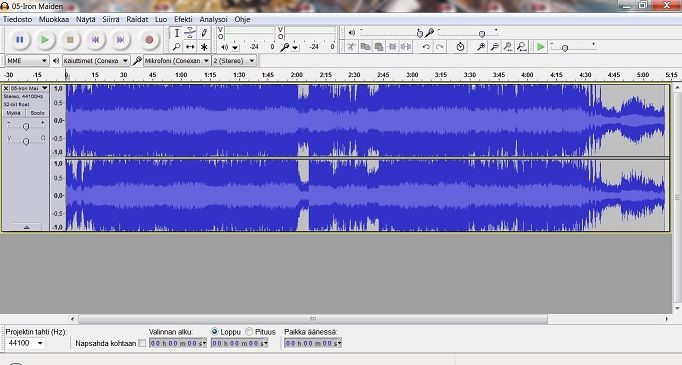682x365 pixels.
Task: Open the Luo menu
Action: click(x=161, y=20)
